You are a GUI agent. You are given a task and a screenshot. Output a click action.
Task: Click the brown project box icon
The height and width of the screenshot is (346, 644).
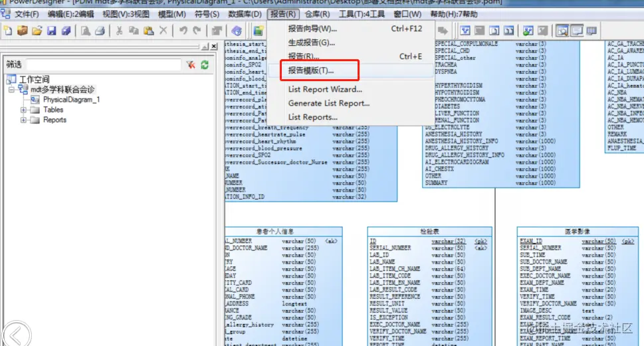coord(22,31)
